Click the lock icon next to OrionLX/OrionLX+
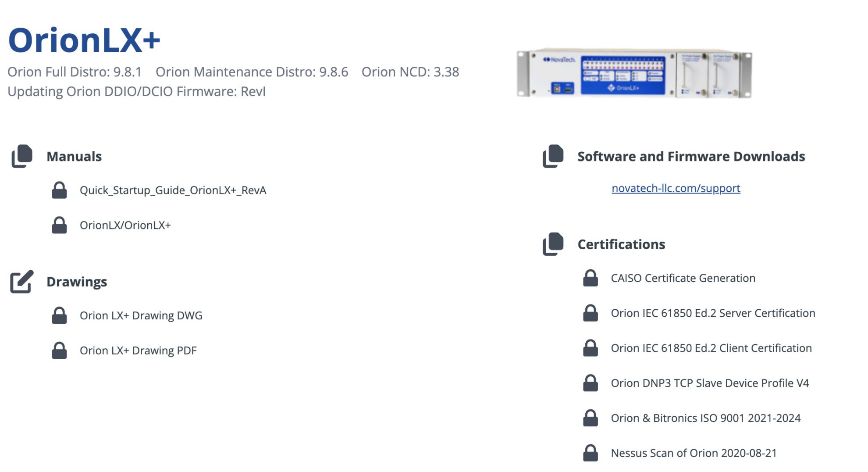 59,225
